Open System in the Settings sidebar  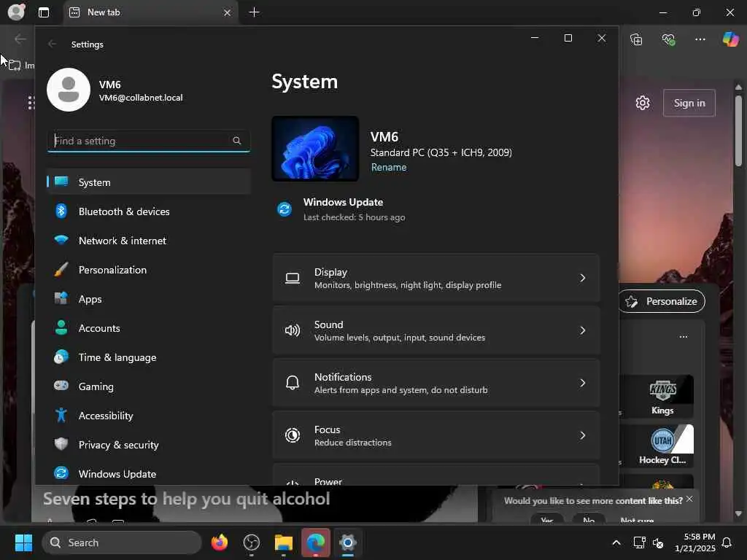click(x=149, y=182)
